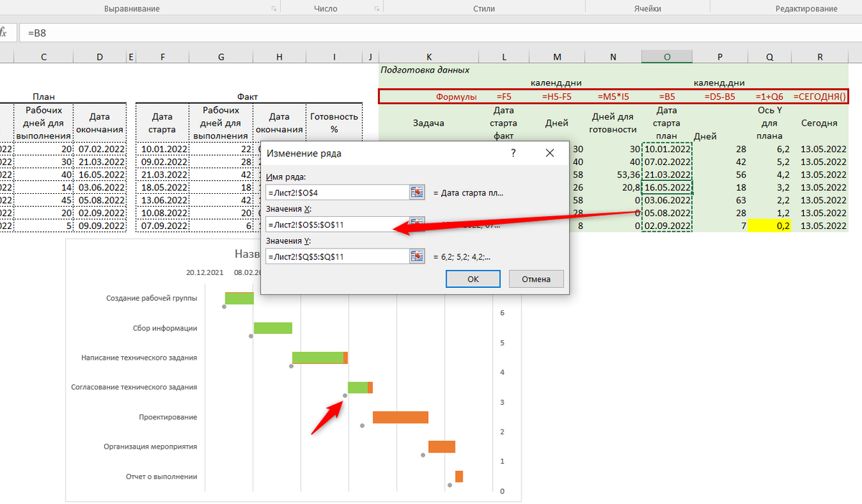862x504 pixels.
Task: Click the gray marker near Написание технического задания
Action: point(292,366)
